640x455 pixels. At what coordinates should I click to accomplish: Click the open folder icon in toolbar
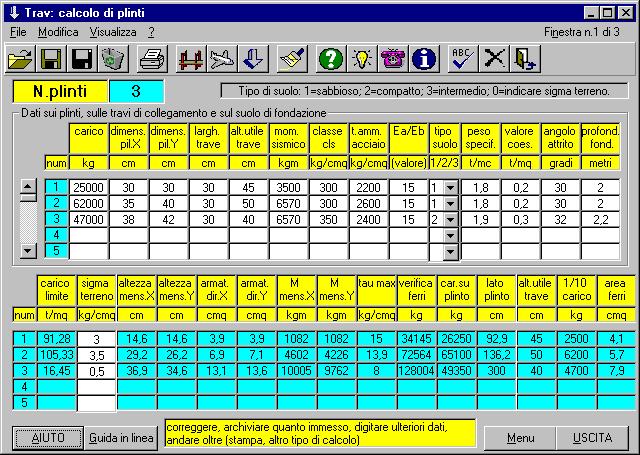click(21, 59)
